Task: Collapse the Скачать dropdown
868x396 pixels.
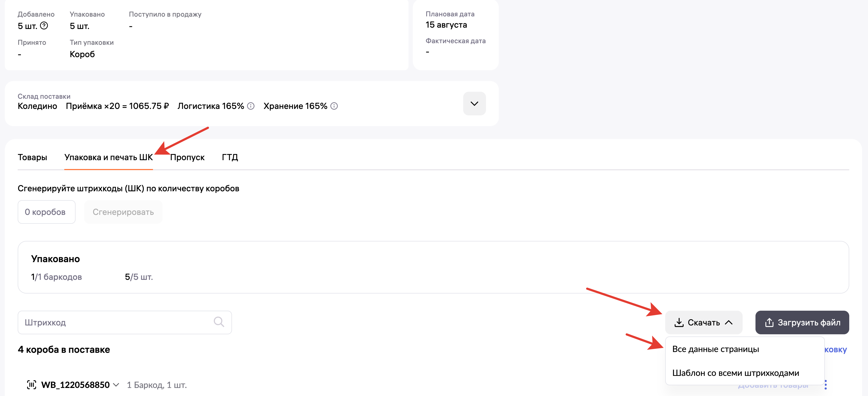Action: pos(728,322)
